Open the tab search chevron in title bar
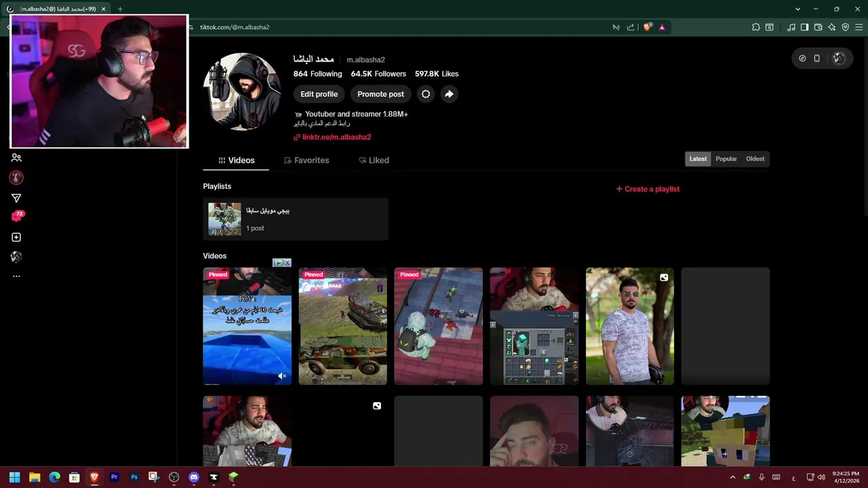This screenshot has width=868, height=488. pos(798,9)
